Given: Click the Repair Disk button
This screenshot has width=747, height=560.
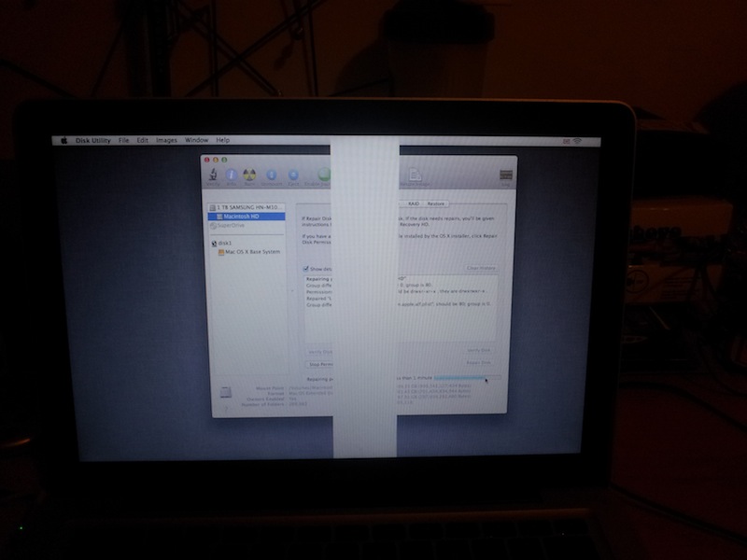Looking at the screenshot, I should click(x=479, y=363).
